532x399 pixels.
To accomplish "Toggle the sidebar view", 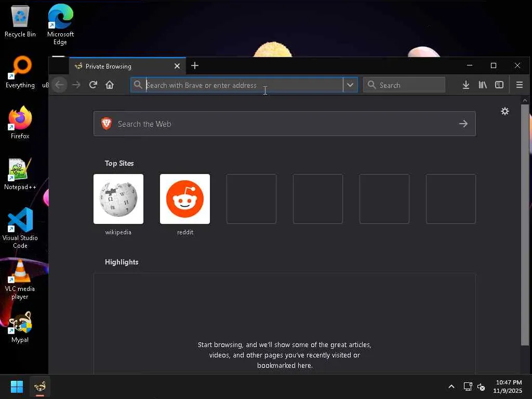I will pyautogui.click(x=499, y=85).
